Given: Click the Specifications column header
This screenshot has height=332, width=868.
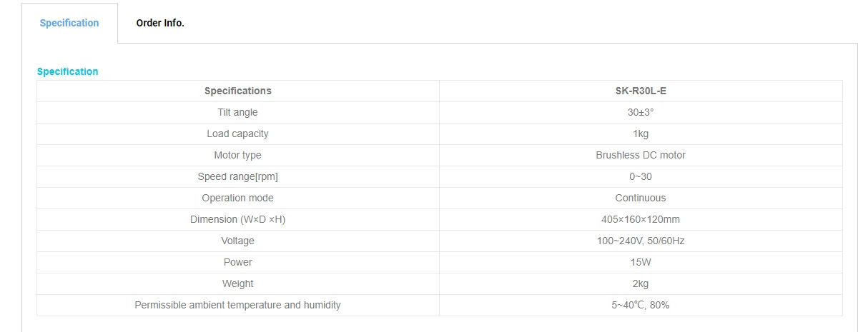Looking at the screenshot, I should (237, 91).
